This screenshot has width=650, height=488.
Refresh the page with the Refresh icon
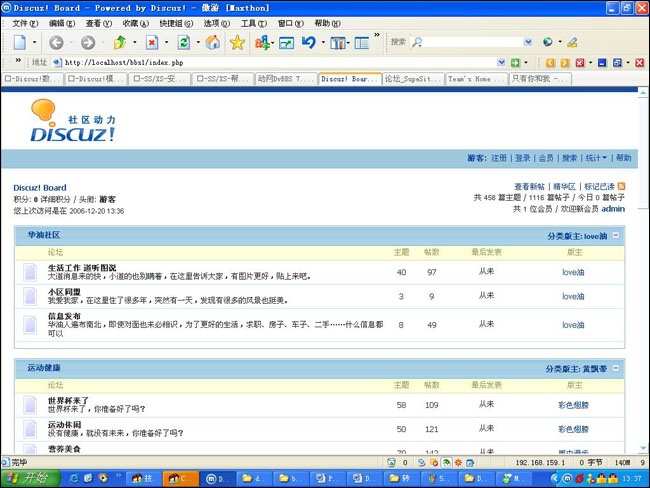[184, 42]
